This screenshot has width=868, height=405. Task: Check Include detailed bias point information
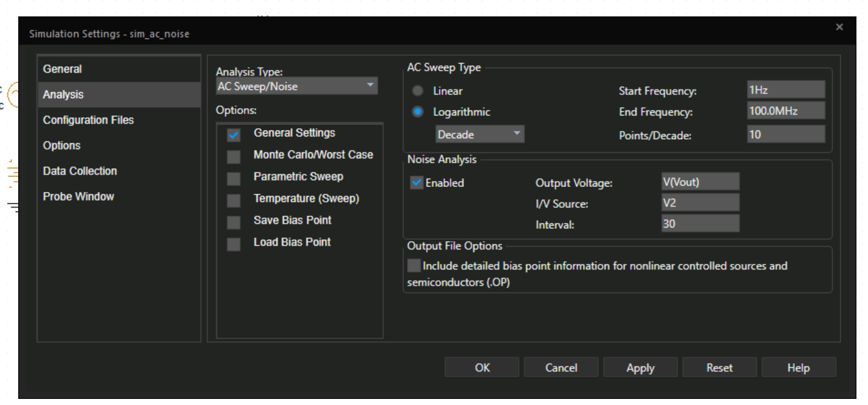(414, 266)
